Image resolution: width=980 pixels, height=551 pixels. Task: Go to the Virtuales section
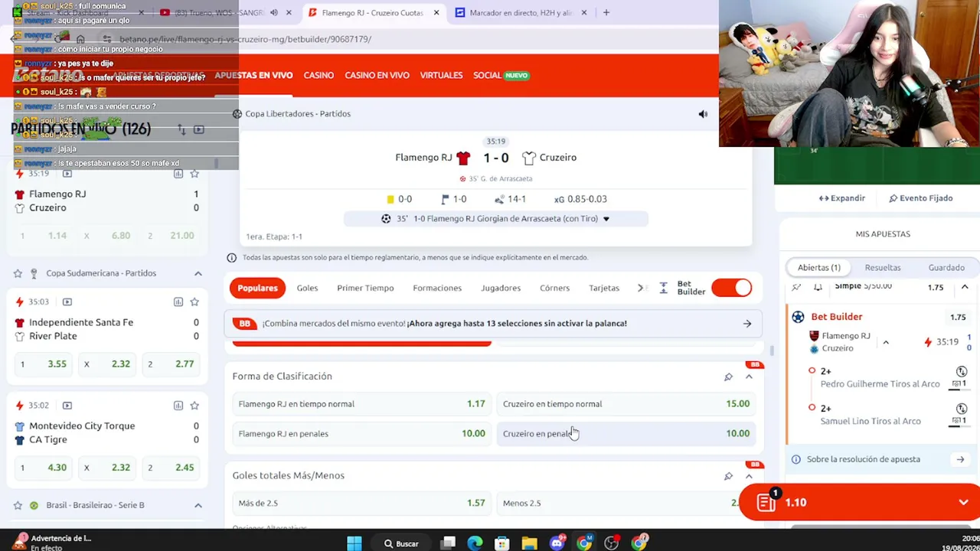[441, 75]
